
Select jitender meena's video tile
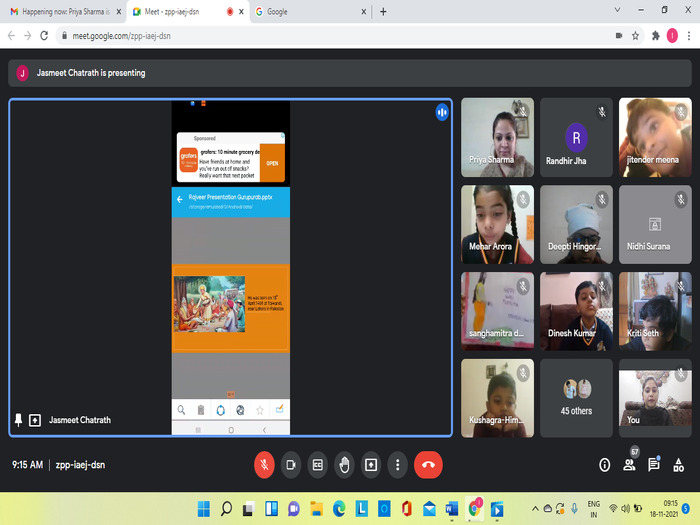[x=655, y=137]
